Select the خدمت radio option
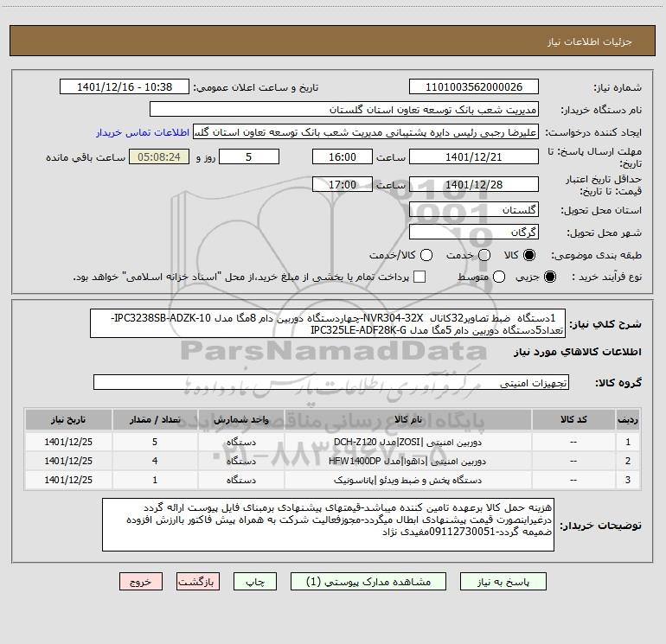 point(484,255)
